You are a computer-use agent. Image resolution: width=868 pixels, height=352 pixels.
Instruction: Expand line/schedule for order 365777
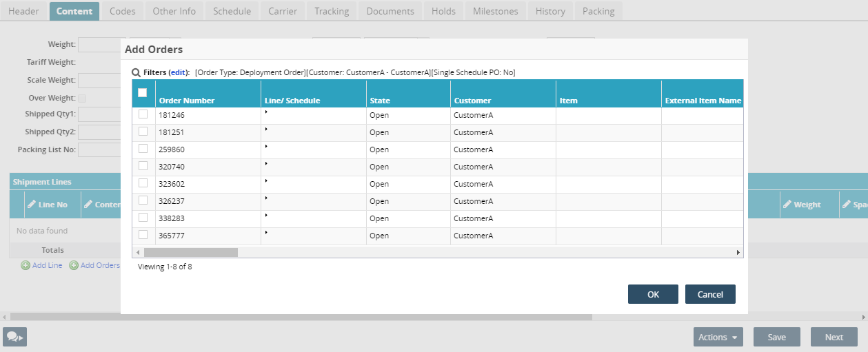click(x=266, y=232)
